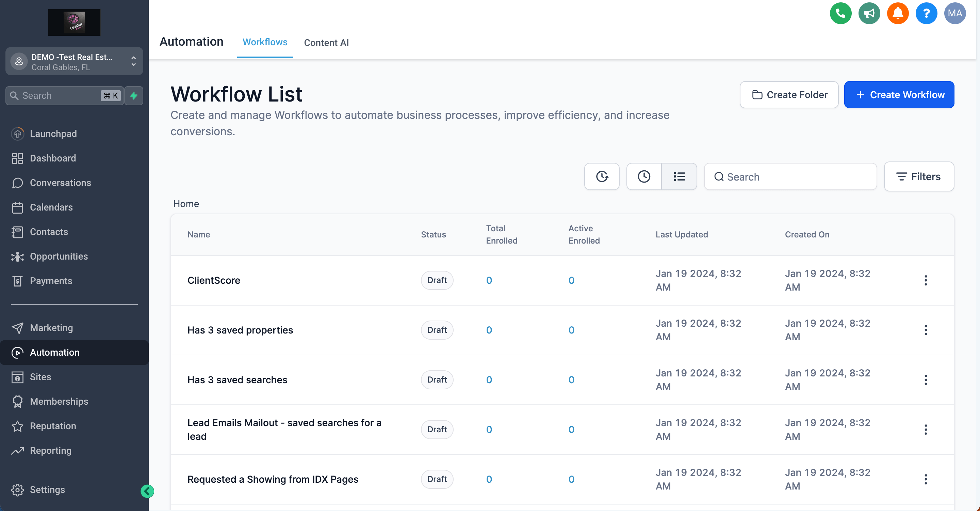Open the Has 3 saved properties workflow
This screenshot has height=511, width=980.
[240, 330]
